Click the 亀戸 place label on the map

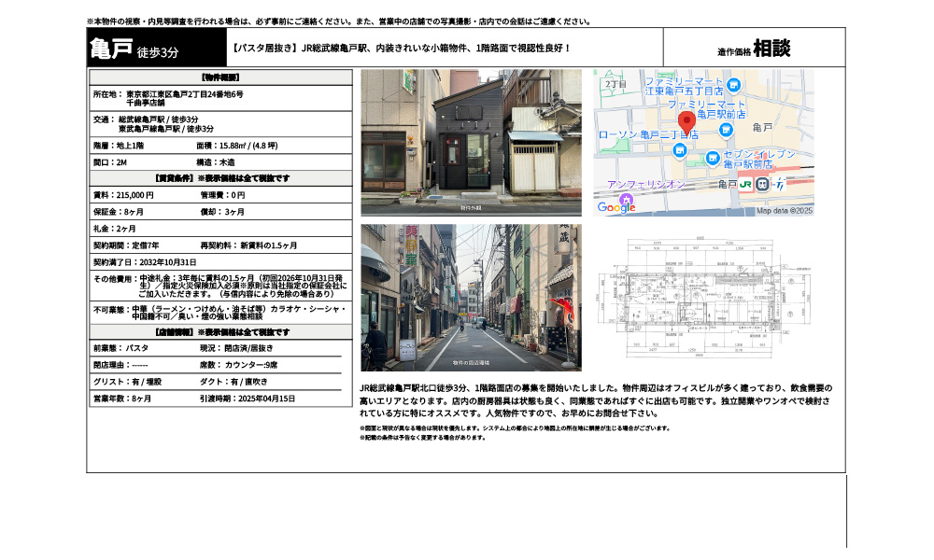[763, 127]
